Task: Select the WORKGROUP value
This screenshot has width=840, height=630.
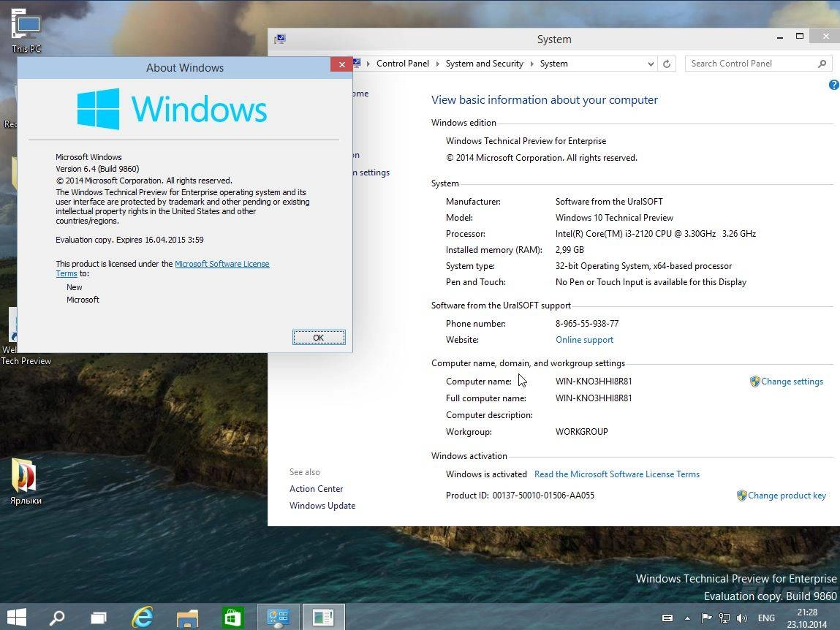Action: pos(581,432)
